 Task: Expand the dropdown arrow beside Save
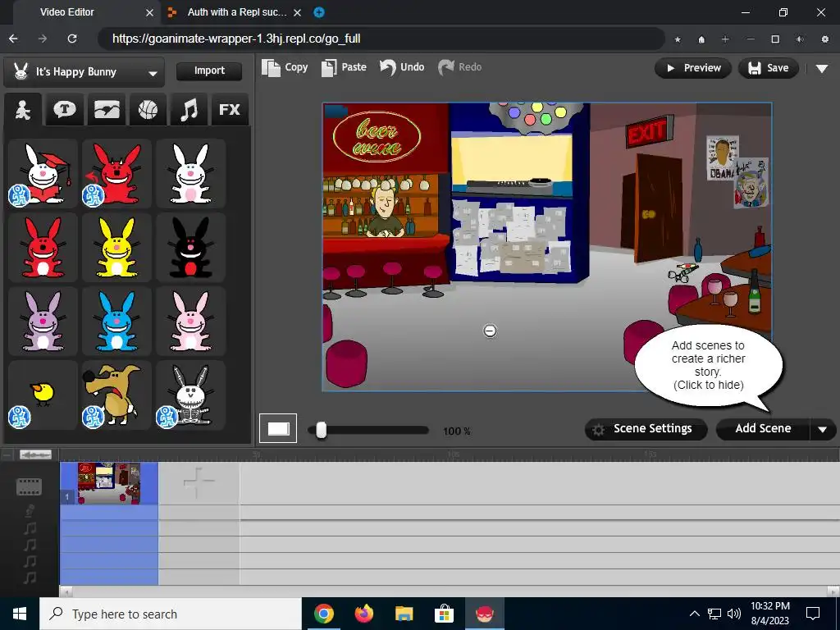tap(822, 69)
